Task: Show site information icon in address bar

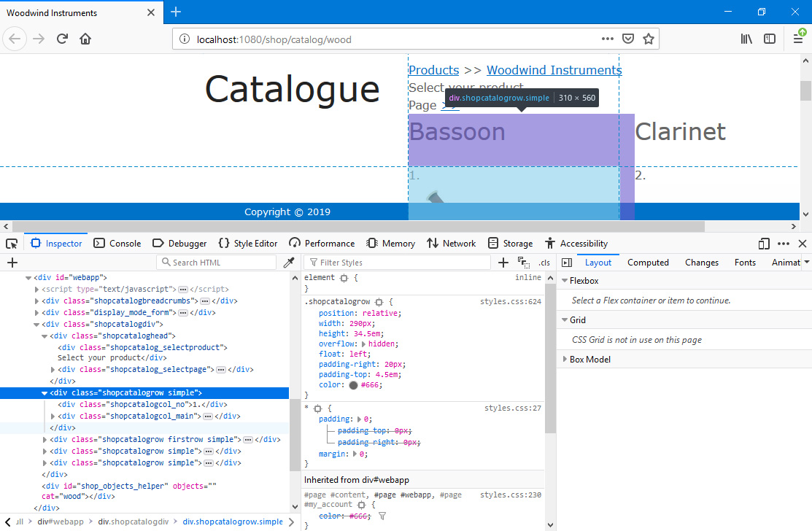Action: point(185,39)
